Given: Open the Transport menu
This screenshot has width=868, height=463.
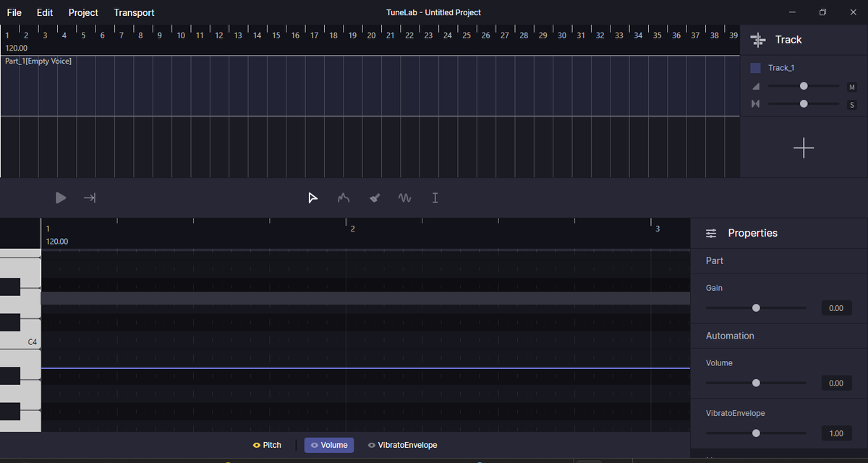Looking at the screenshot, I should 134,12.
